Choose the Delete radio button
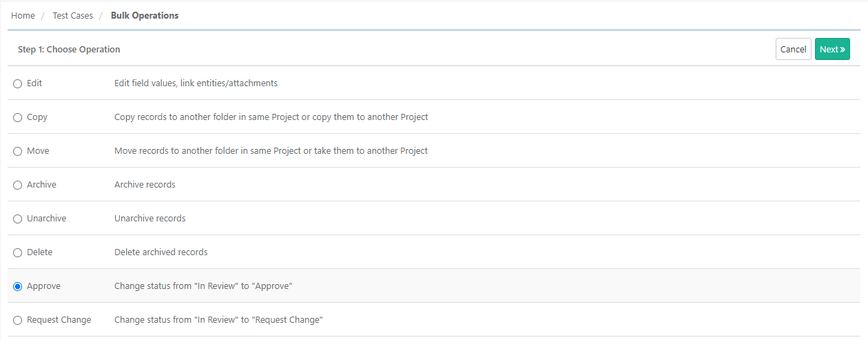 pos(18,252)
